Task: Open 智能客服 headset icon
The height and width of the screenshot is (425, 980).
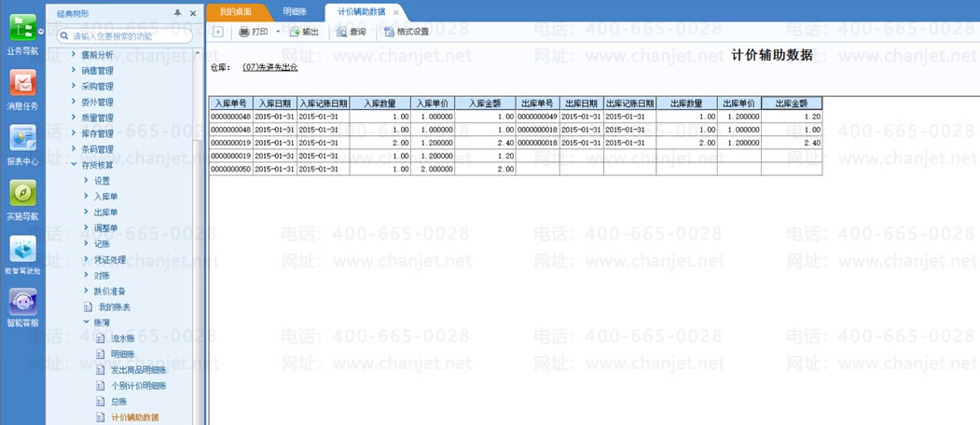Action: pos(22,302)
